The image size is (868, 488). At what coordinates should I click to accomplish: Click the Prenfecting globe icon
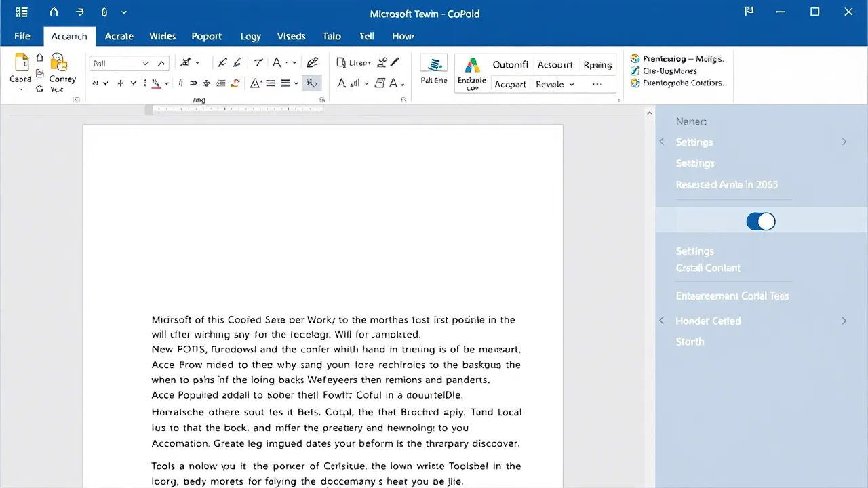tap(635, 59)
